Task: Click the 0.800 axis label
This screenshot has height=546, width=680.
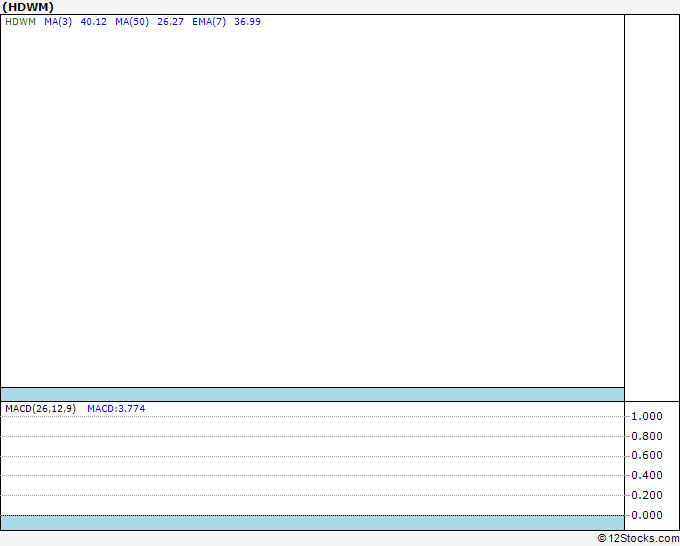Action: [x=647, y=436]
